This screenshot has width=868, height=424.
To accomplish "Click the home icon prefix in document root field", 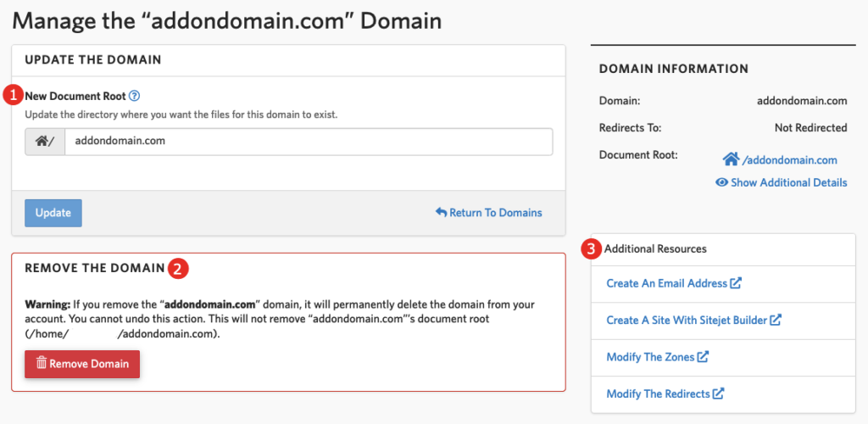I will pos(45,142).
